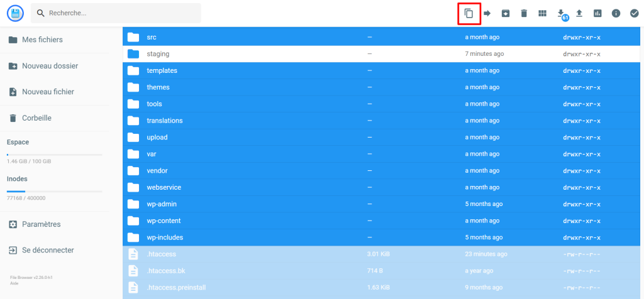The height and width of the screenshot is (299, 644).
Task: Switch view using the grid icon
Action: [542, 13]
